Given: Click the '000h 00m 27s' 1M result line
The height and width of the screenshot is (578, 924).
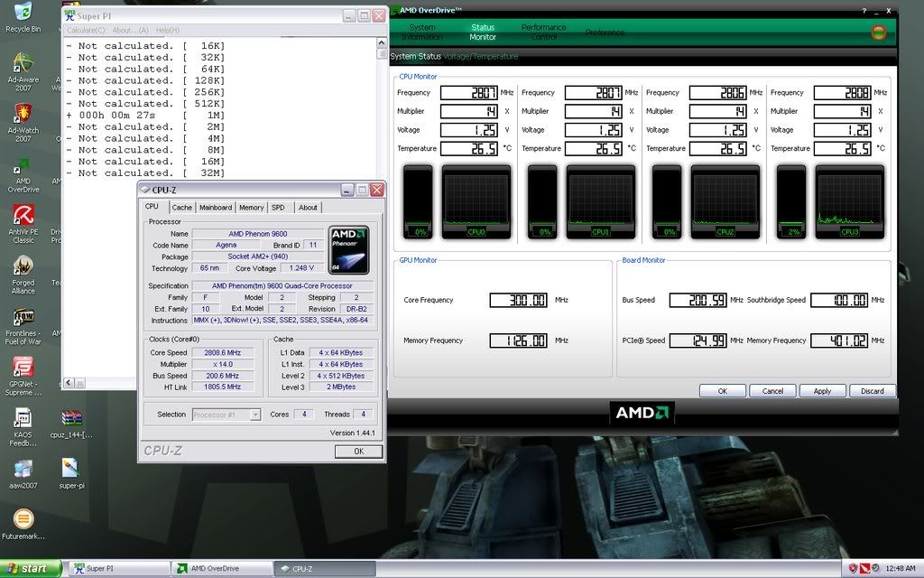Looking at the screenshot, I should coord(145,116).
